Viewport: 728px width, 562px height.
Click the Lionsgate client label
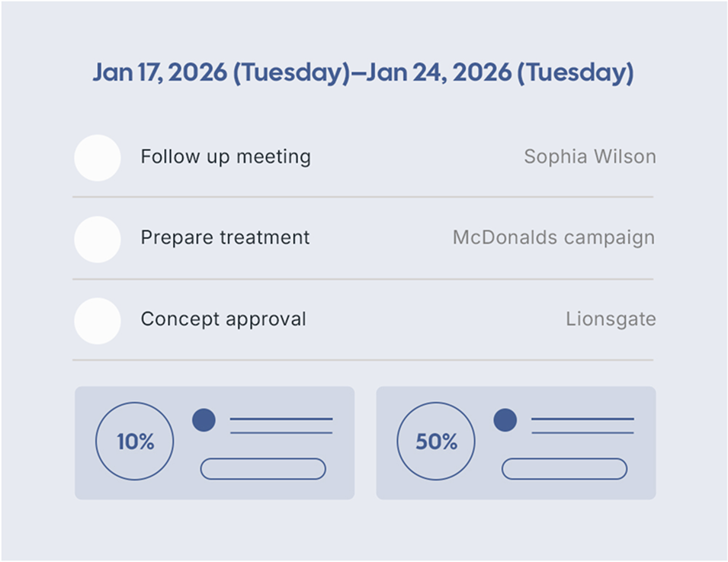tap(611, 319)
